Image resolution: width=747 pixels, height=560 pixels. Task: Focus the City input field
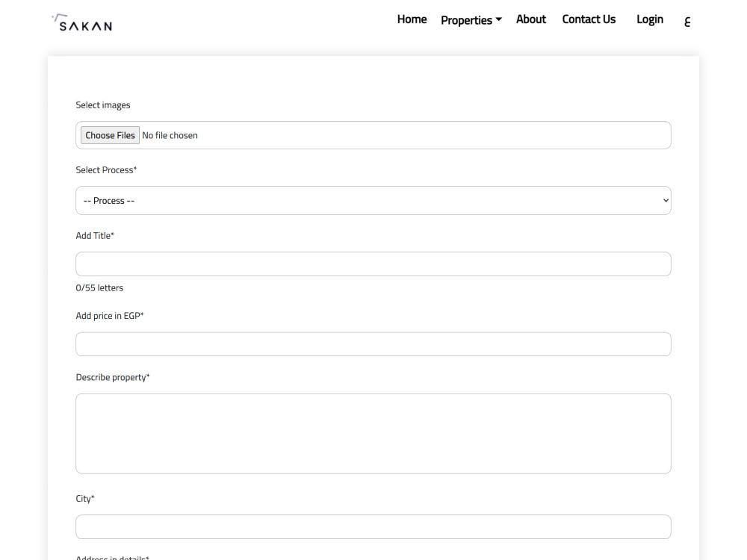click(x=373, y=526)
